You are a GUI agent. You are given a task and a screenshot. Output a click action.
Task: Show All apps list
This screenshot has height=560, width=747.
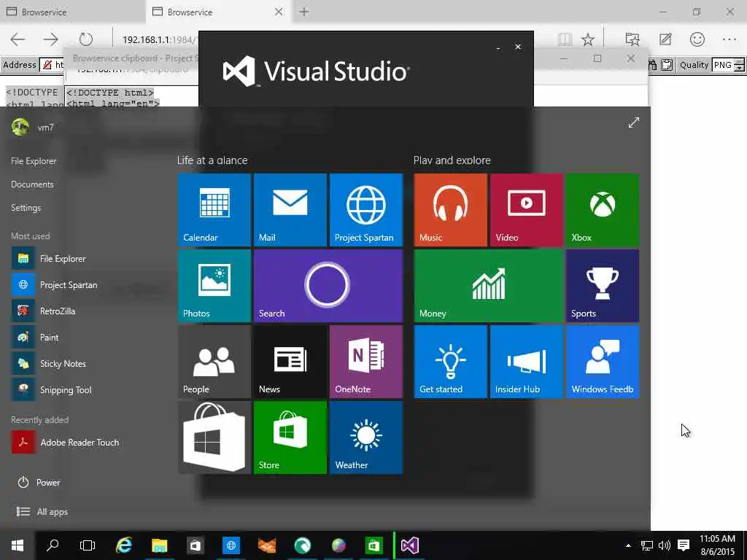tap(42, 511)
